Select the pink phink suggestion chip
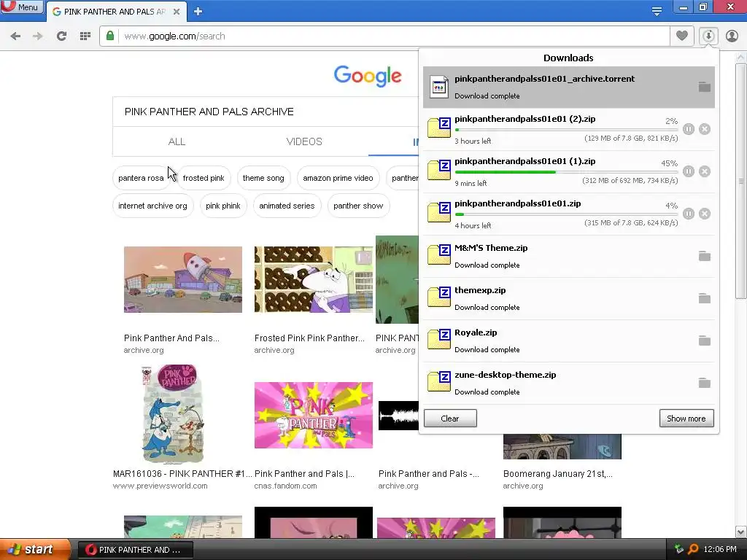The height and width of the screenshot is (560, 747). (x=223, y=206)
